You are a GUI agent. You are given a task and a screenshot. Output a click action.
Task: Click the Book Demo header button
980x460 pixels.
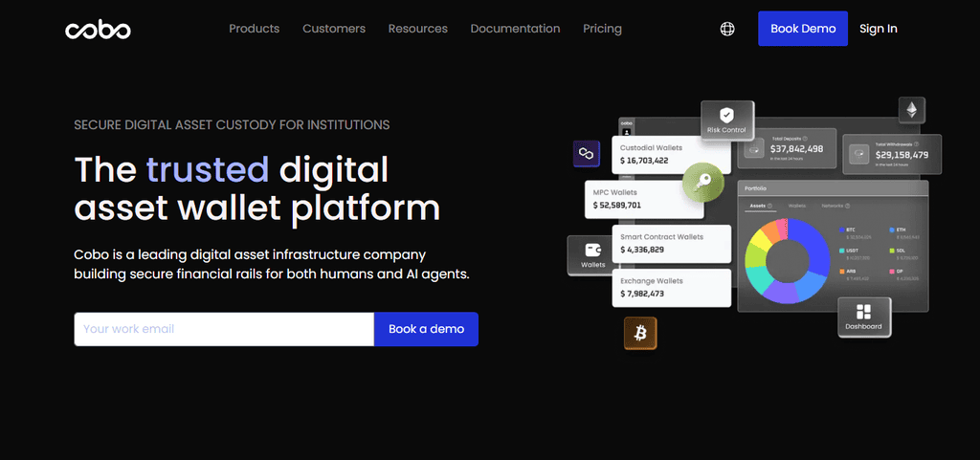803,29
